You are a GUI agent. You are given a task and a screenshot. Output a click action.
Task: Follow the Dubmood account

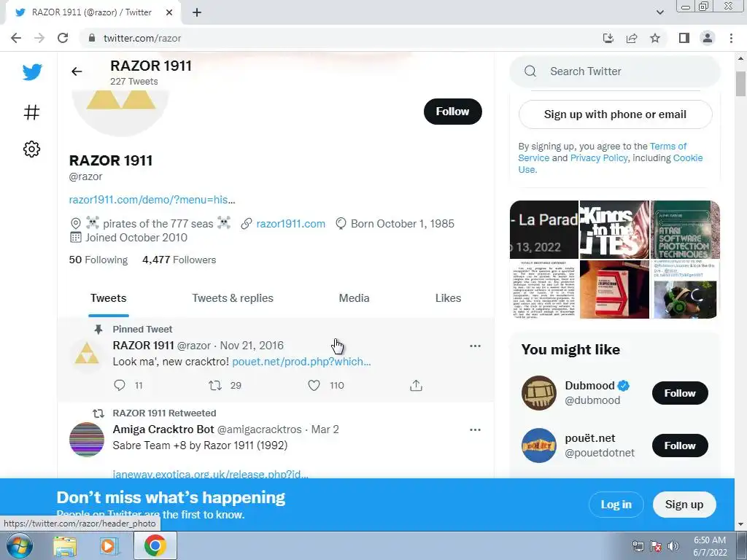680,393
